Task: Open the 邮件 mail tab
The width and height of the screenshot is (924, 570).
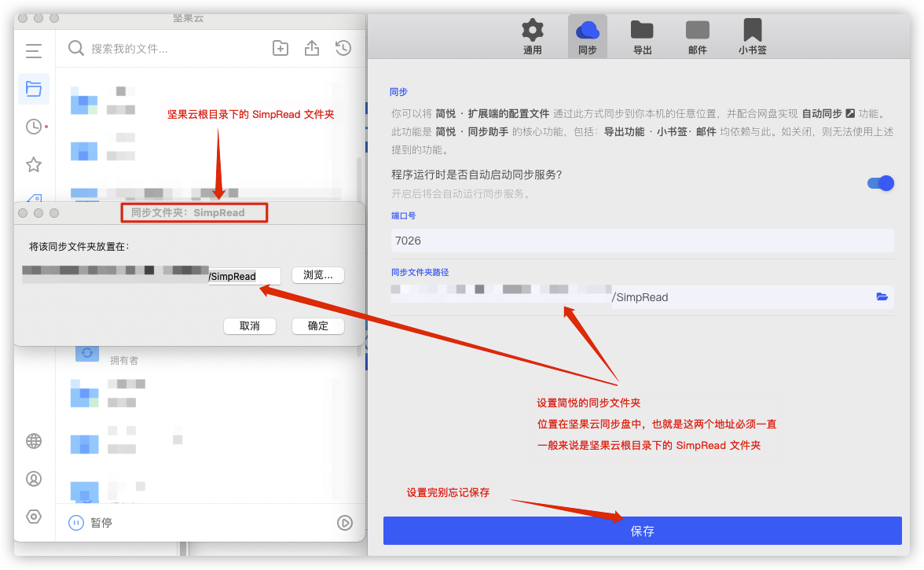Action: point(698,36)
